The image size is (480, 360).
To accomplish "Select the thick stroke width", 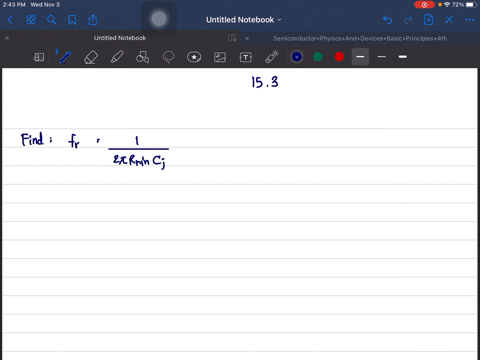I will pyautogui.click(x=403, y=57).
